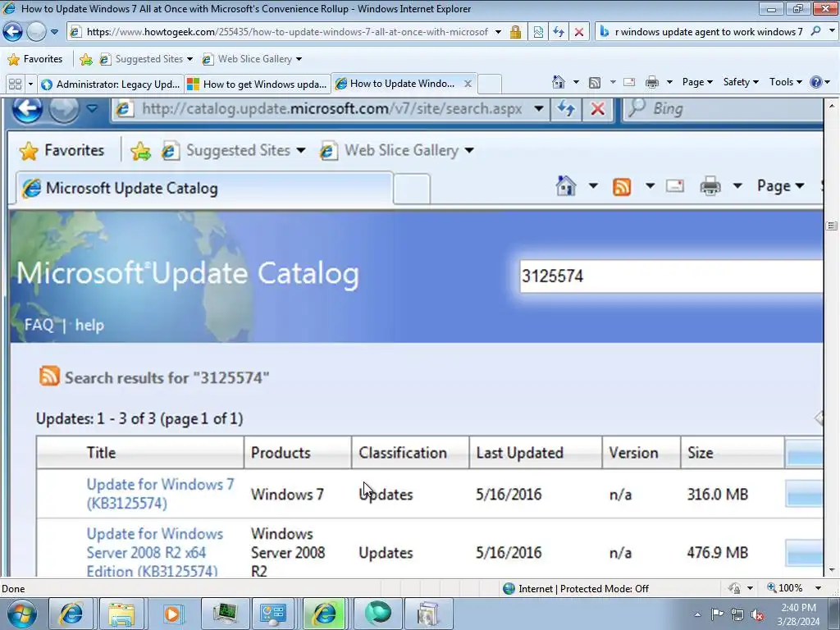The image size is (840, 630).
Task: Click Add to Favorites Bar icon
Action: pos(85,59)
